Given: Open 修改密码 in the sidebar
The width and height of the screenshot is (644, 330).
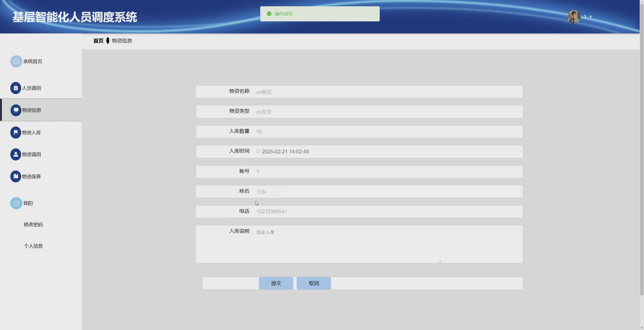Looking at the screenshot, I should (33, 225).
